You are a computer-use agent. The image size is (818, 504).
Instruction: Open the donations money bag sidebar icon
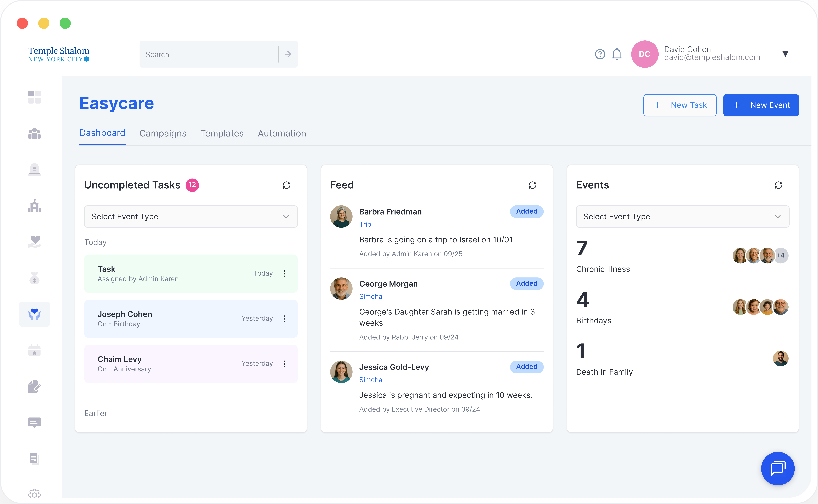[x=34, y=278]
